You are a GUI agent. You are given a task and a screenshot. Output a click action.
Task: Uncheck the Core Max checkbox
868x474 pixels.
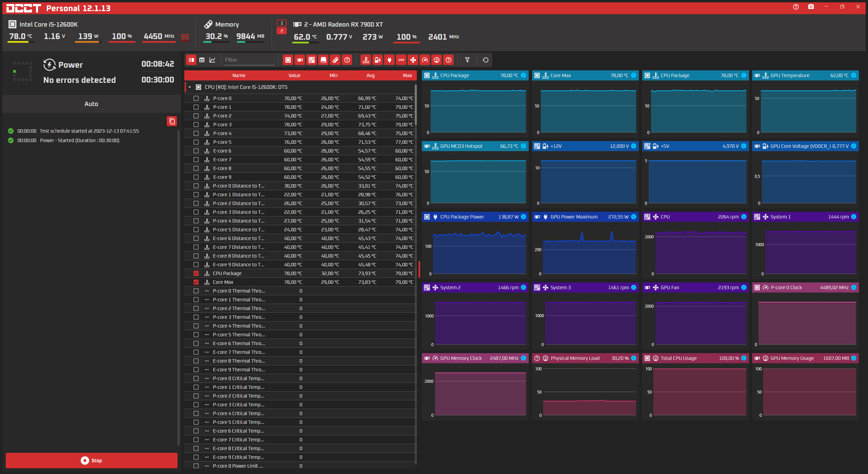[196, 282]
